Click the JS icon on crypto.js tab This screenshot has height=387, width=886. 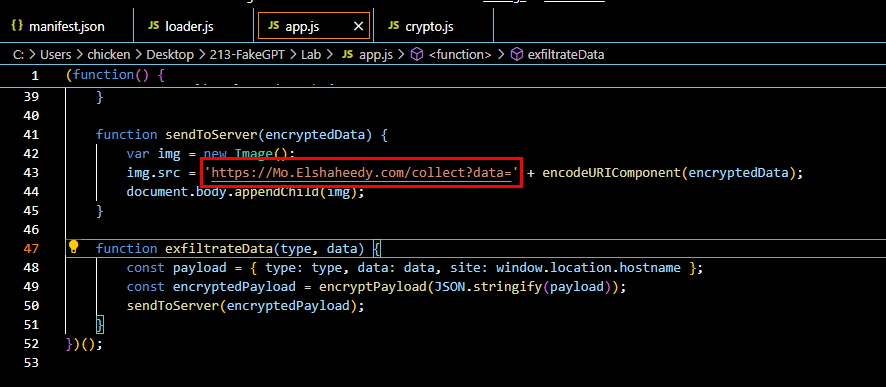(394, 26)
